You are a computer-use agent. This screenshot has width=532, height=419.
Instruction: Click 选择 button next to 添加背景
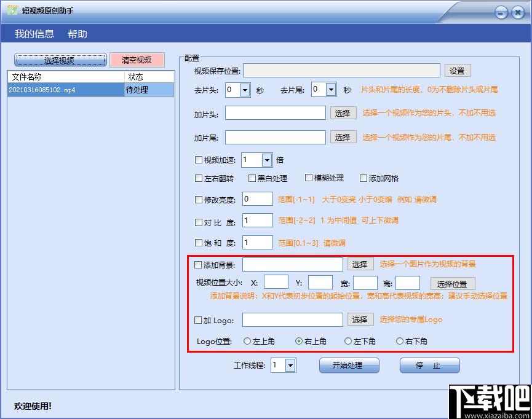pos(360,264)
